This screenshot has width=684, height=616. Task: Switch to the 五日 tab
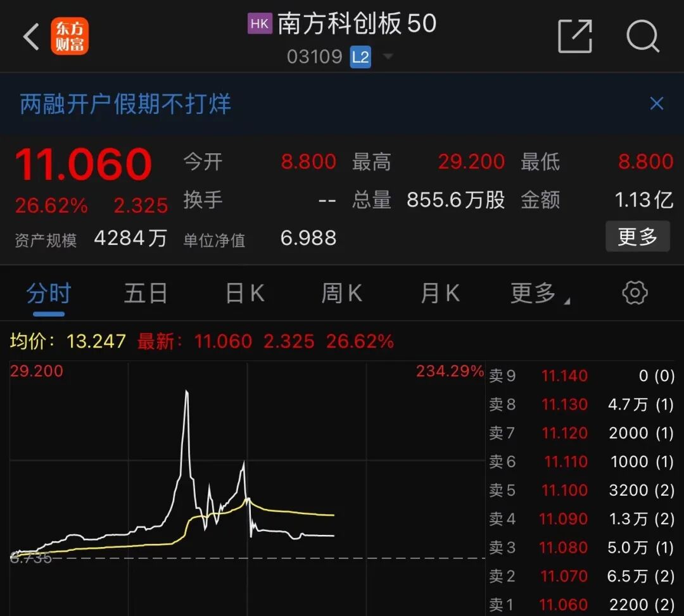(x=146, y=293)
